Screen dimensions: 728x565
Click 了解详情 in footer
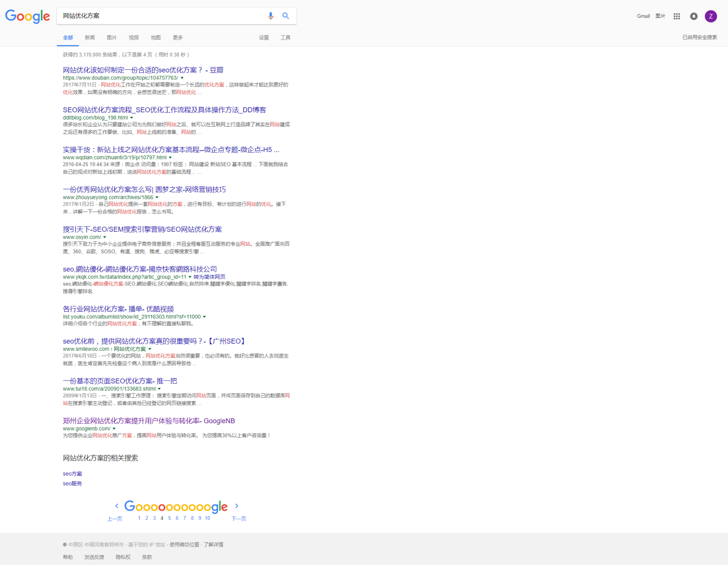pos(214,545)
